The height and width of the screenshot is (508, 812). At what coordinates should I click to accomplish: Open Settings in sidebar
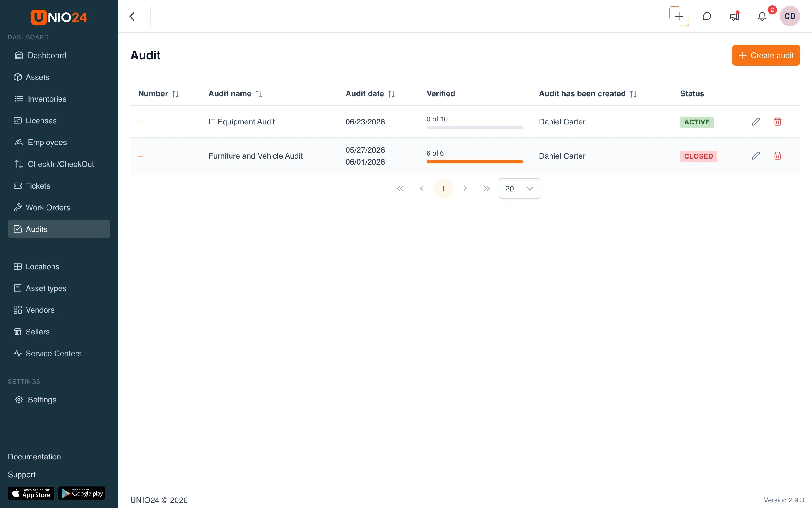(x=59, y=400)
